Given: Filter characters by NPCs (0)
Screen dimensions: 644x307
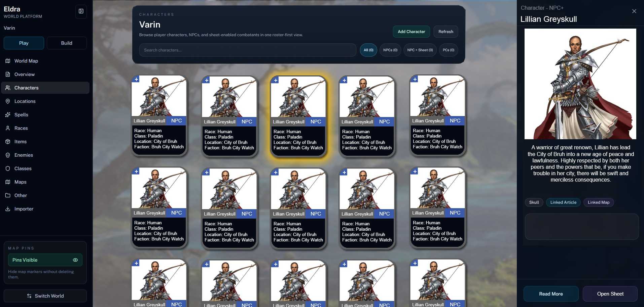Looking at the screenshot, I should tap(390, 50).
